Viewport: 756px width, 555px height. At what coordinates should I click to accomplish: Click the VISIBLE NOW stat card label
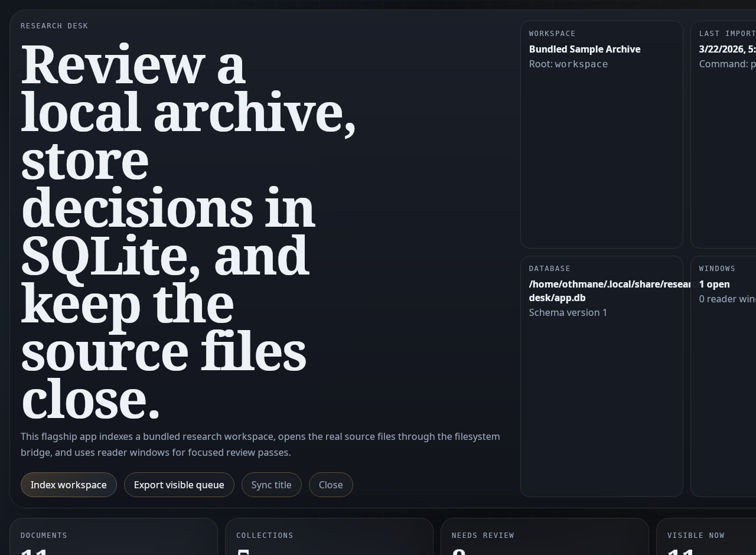(696, 536)
